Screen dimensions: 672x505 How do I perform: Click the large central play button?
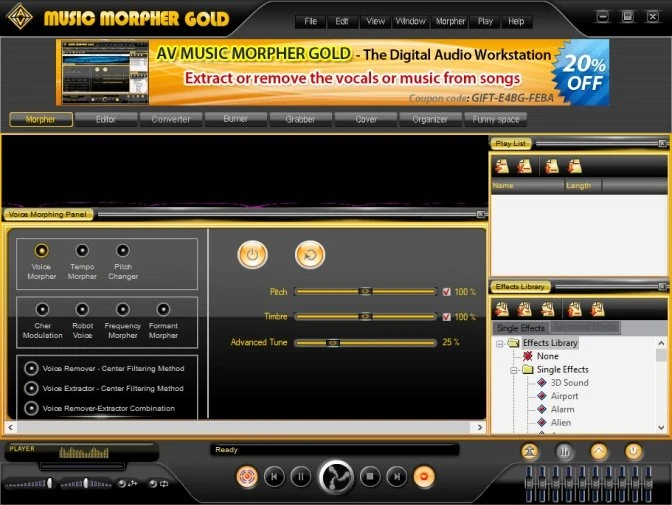click(336, 477)
